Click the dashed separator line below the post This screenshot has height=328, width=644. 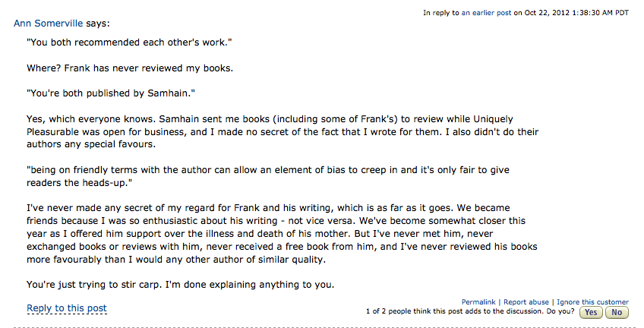click(x=322, y=326)
